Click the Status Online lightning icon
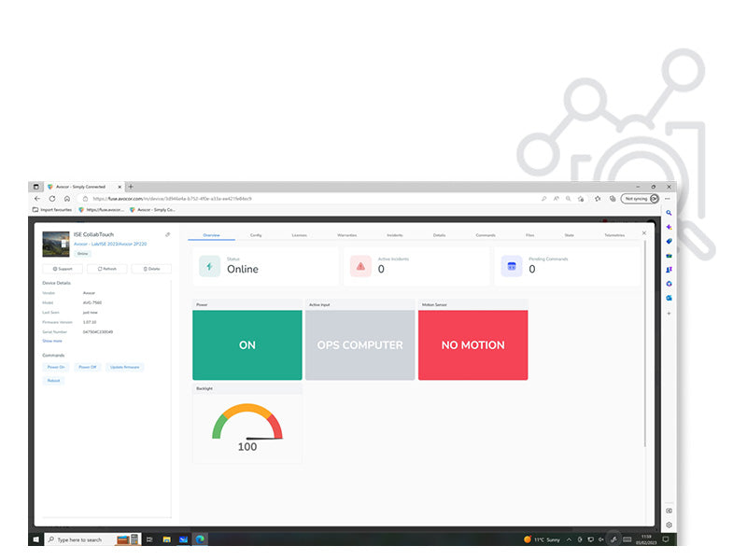The height and width of the screenshot is (560, 747). tap(209, 266)
